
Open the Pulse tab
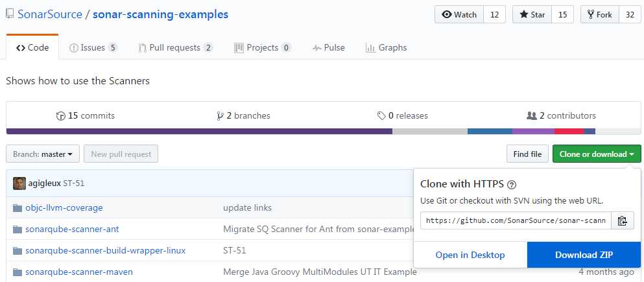coord(329,47)
